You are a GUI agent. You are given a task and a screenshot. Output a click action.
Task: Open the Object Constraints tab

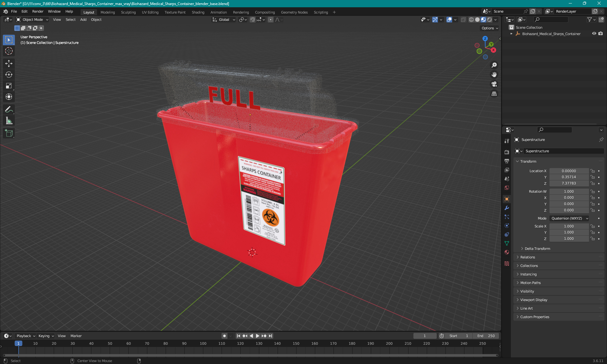(507, 234)
